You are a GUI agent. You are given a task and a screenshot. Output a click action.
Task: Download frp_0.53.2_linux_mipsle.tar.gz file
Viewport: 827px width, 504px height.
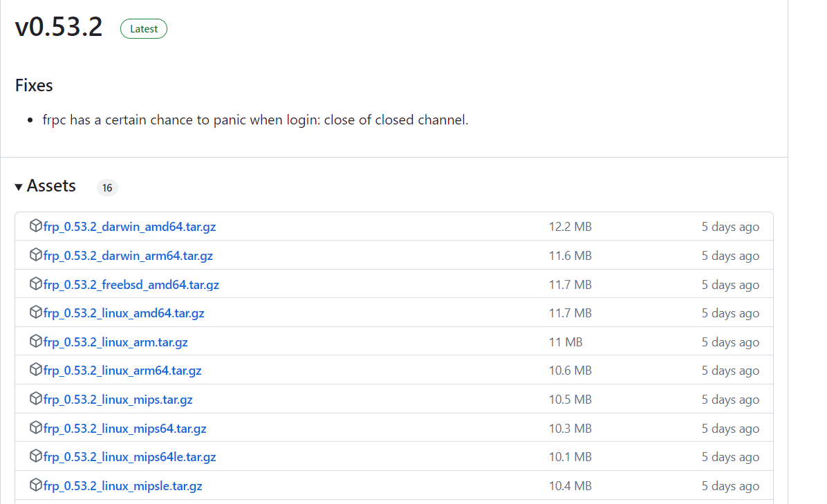(122, 486)
